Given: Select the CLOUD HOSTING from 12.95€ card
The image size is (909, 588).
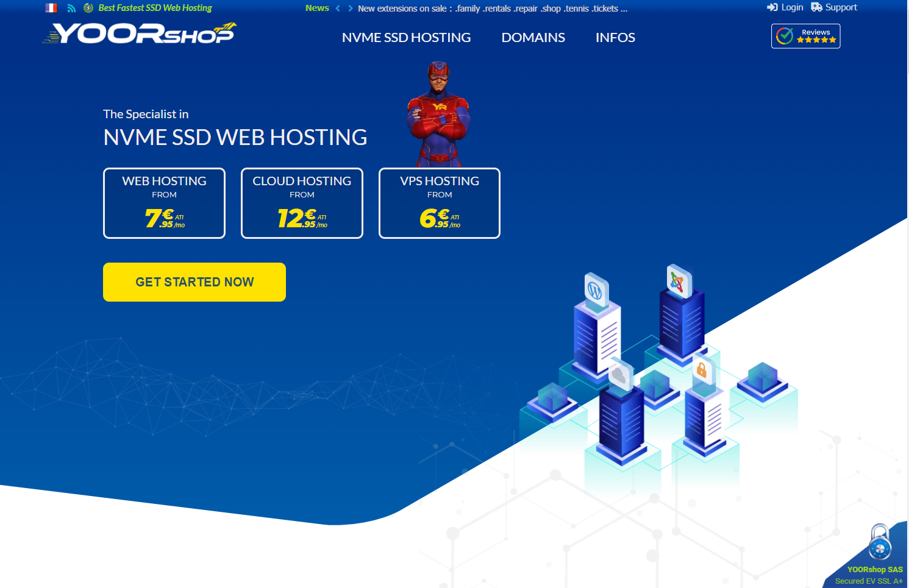Looking at the screenshot, I should point(302,203).
